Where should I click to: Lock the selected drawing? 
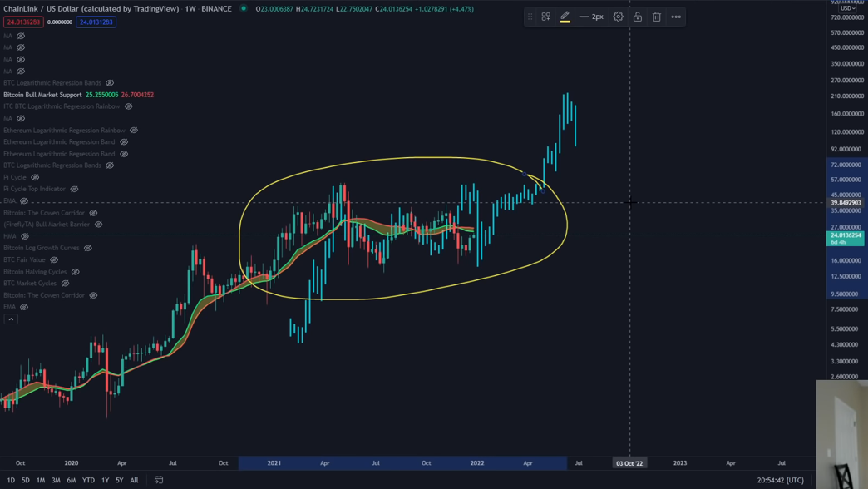[x=638, y=17]
